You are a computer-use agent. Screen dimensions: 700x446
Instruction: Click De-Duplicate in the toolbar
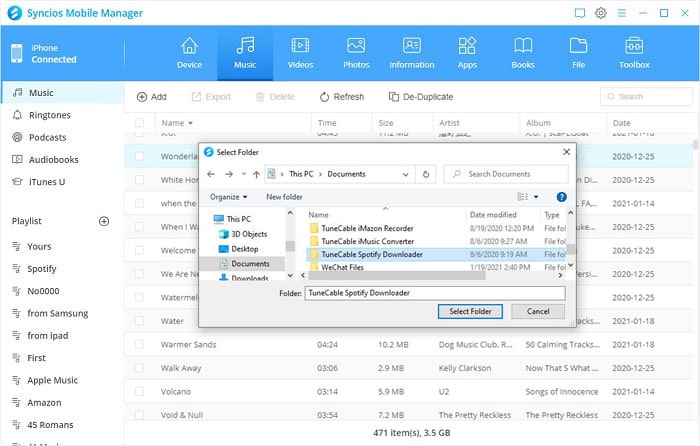pyautogui.click(x=421, y=97)
